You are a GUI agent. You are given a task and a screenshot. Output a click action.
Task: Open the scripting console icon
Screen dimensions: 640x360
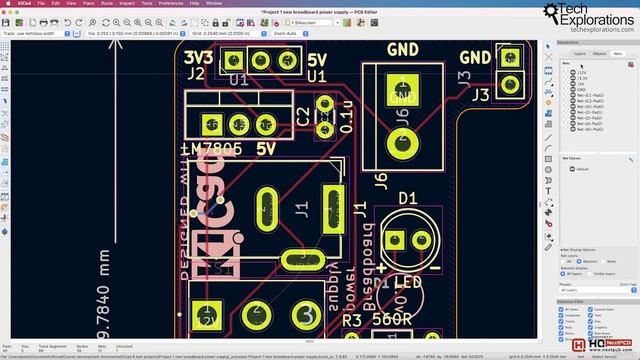pyautogui.click(x=374, y=23)
